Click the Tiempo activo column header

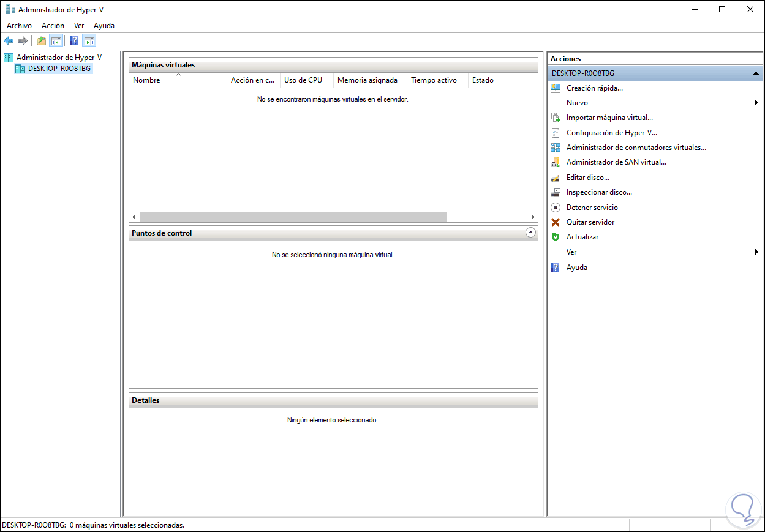coord(437,80)
